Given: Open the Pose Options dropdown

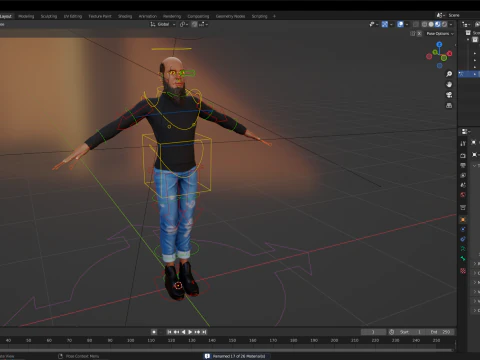Looking at the screenshot, I should (x=440, y=34).
